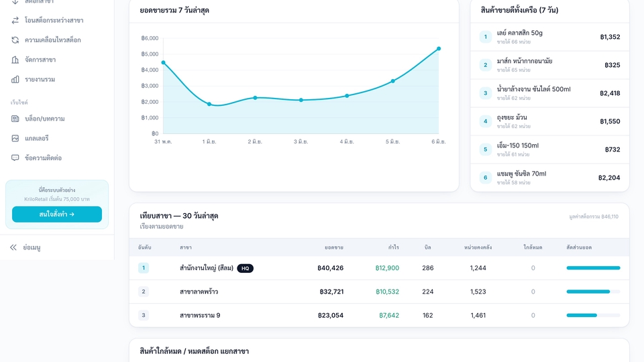The image size is (644, 362).
Task: Click the HQ badge on สำนักงานใหญ่ row
Action: 246,268
